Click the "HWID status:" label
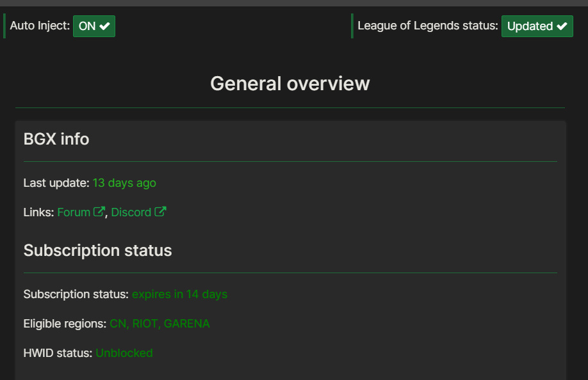 click(58, 353)
